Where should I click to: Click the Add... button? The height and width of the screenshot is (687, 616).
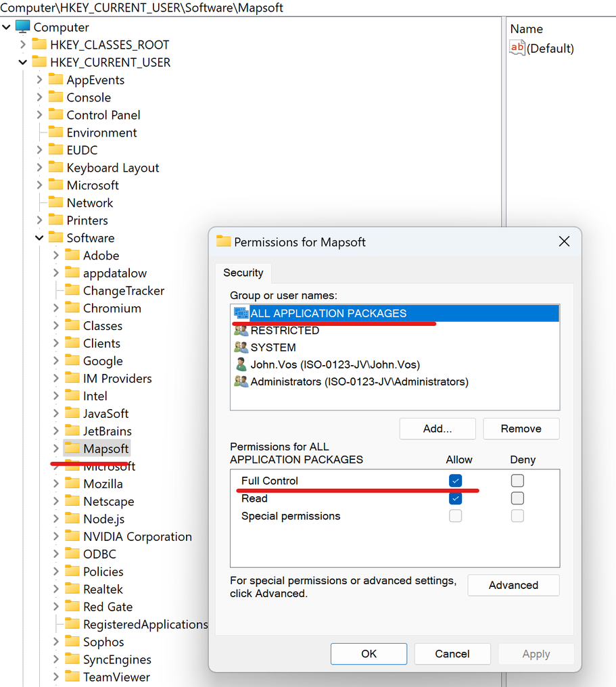[437, 429]
